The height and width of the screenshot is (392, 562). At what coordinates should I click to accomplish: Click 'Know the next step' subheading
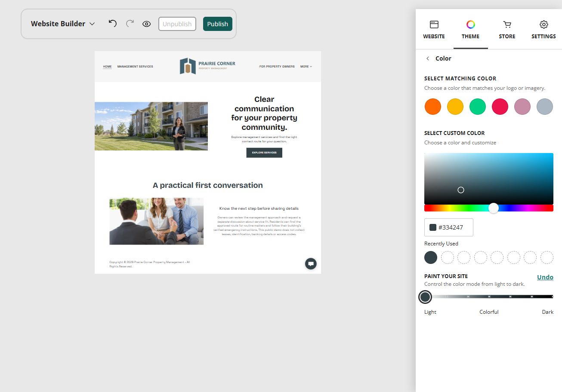point(259,208)
